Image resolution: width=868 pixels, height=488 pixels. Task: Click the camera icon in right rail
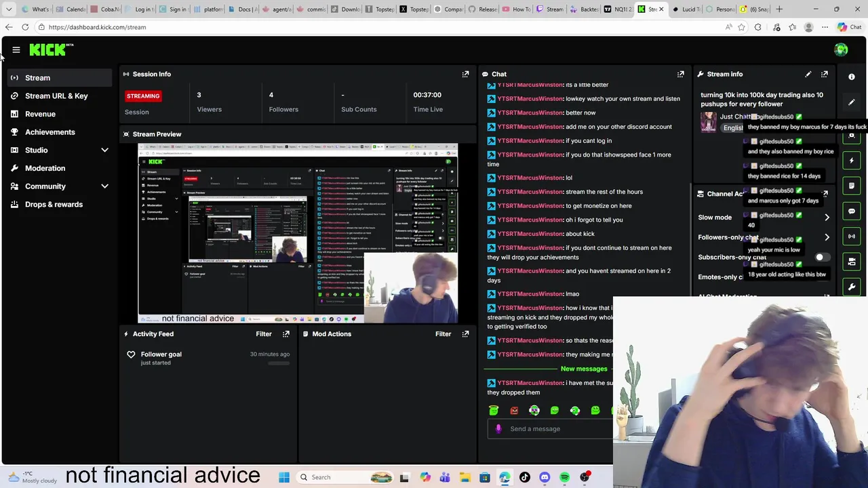tap(852, 262)
